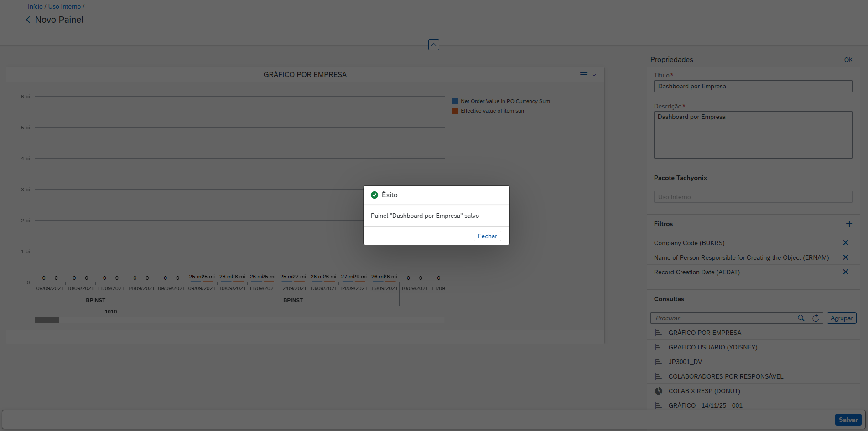This screenshot has width=868, height=431.
Task: Open the Uso Interno breadcrumb link
Action: [x=64, y=6]
